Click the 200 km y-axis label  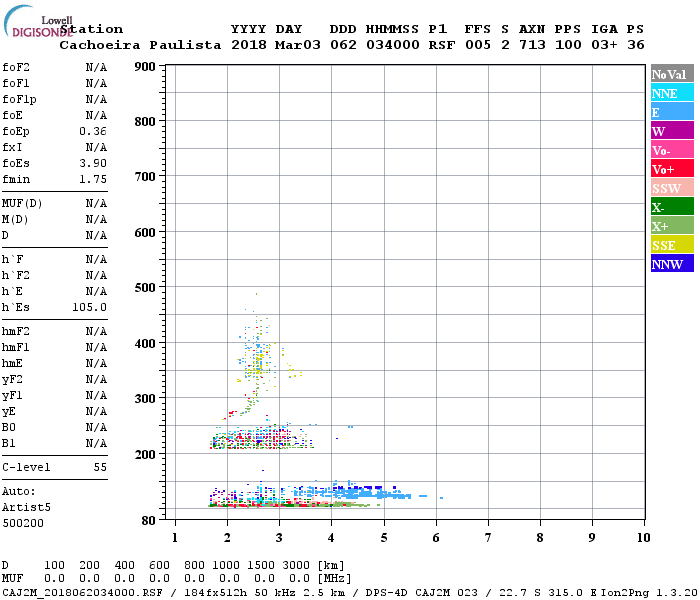tap(145, 454)
